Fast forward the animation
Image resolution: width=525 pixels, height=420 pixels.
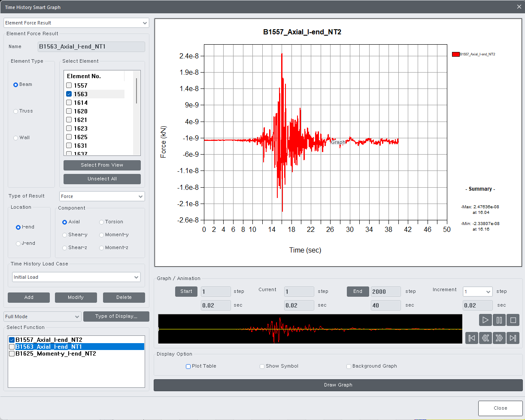[x=499, y=338]
